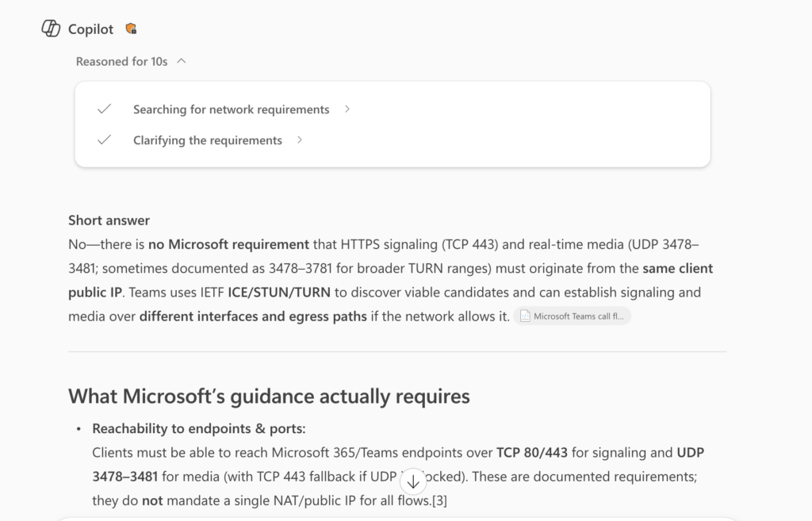Click the bold "ICE/STUN/TURN" text
The image size is (812, 521).
[x=274, y=292]
